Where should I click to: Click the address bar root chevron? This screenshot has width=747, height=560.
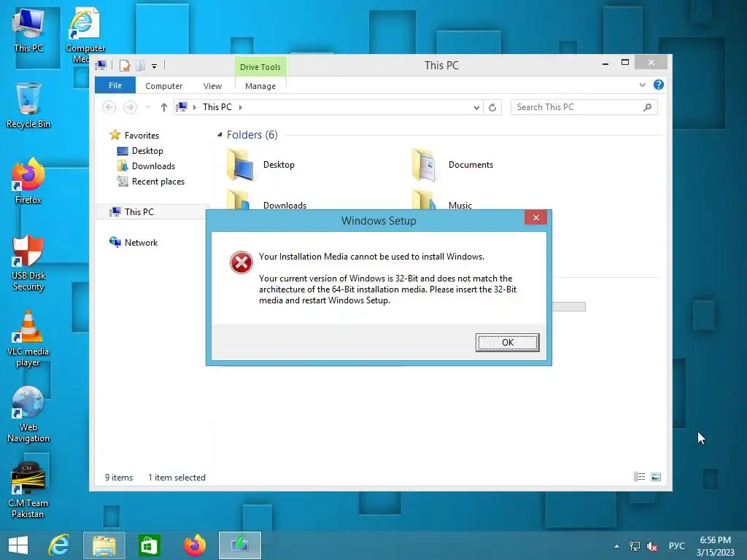[194, 107]
